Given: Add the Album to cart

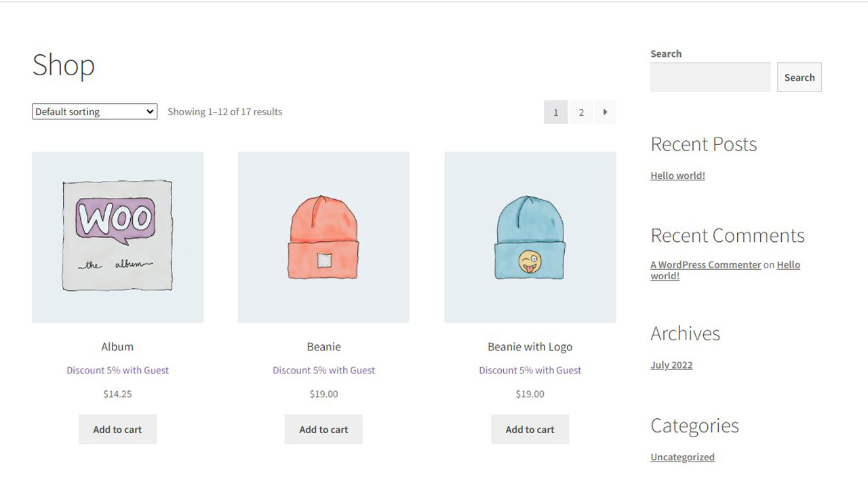Looking at the screenshot, I should [117, 429].
